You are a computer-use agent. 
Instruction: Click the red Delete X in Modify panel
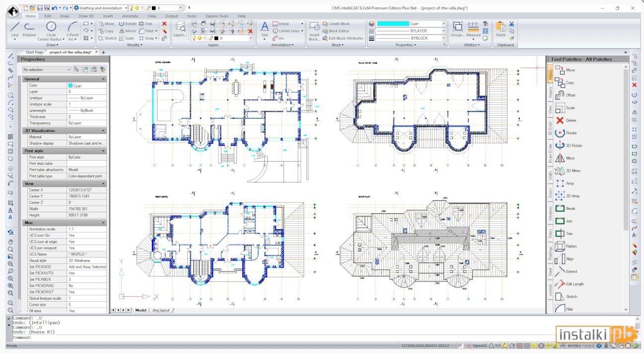[164, 23]
